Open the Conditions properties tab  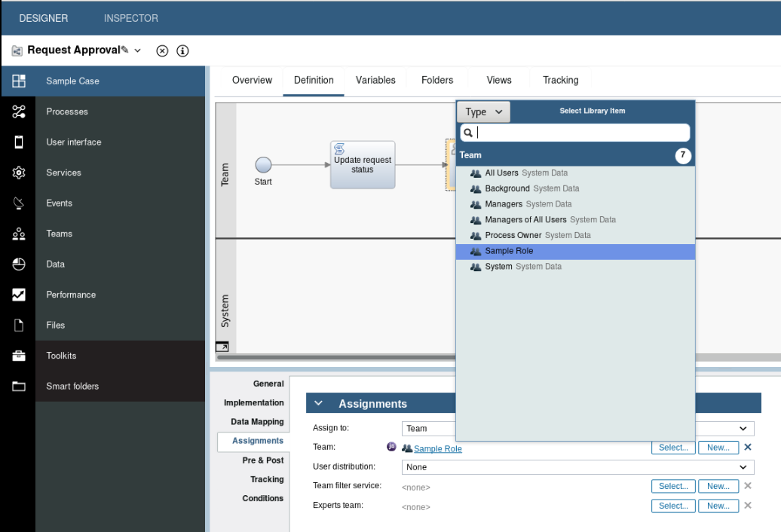pos(263,498)
